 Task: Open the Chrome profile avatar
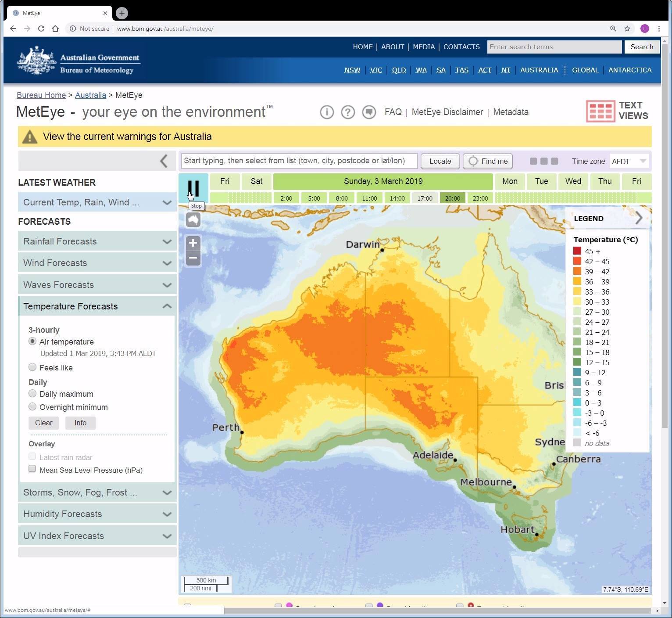click(644, 29)
